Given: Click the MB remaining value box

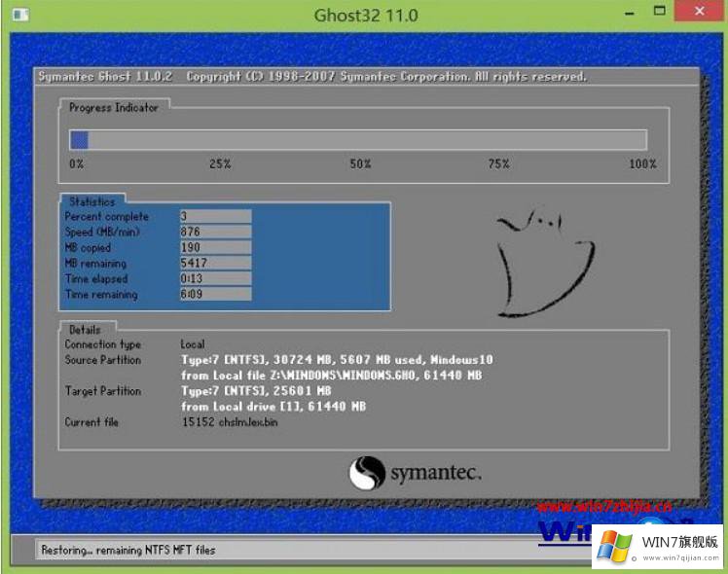Looking at the screenshot, I should coord(215,264).
